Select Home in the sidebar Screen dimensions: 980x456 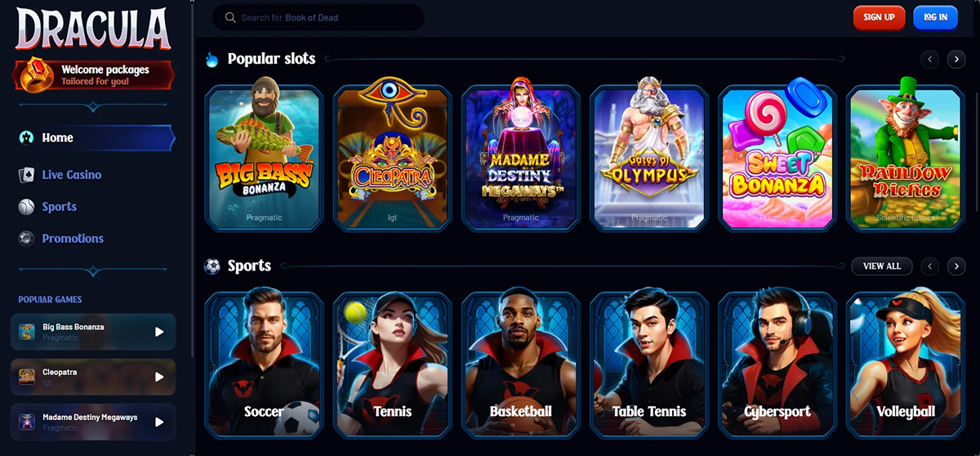point(95,138)
